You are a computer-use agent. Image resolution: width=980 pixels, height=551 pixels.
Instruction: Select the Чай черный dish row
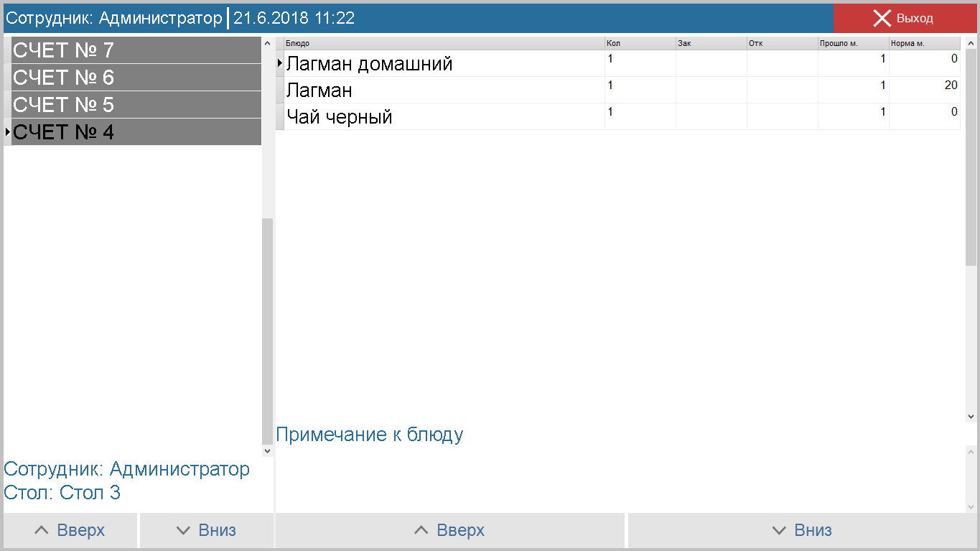[x=431, y=115]
